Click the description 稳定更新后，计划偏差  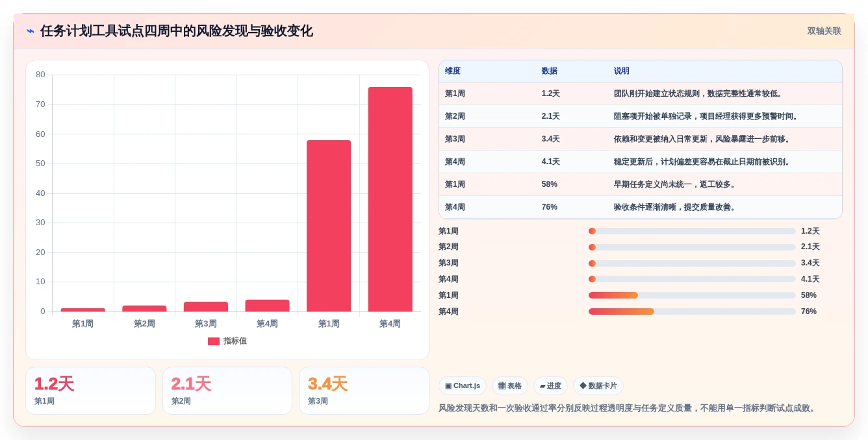click(x=702, y=162)
